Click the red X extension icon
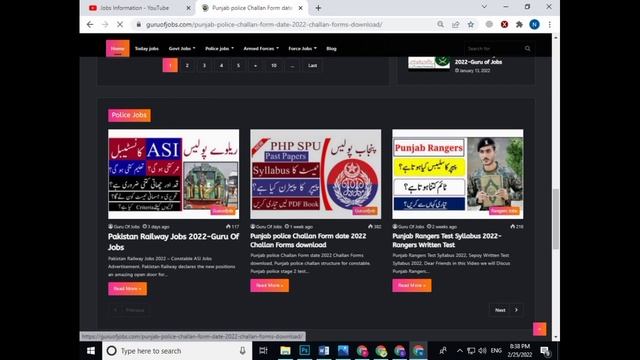This screenshot has width=640, height=360. (504, 24)
